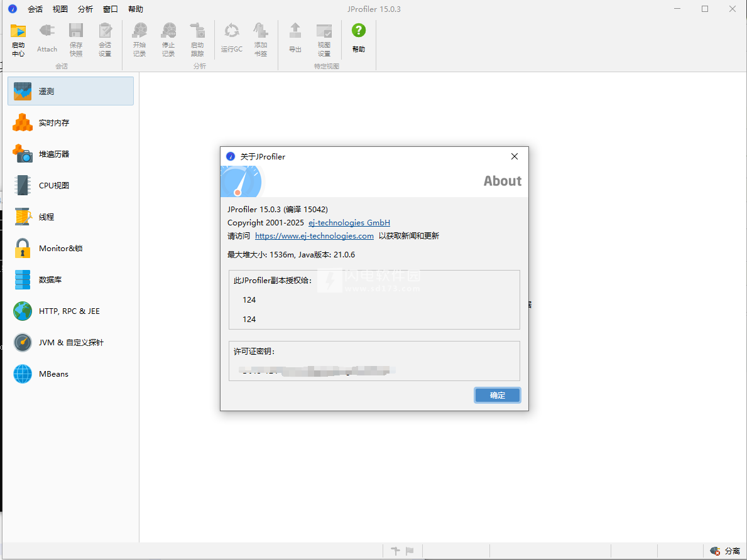This screenshot has width=747, height=560.
Task: Open the 会话 menu
Action: (x=35, y=9)
